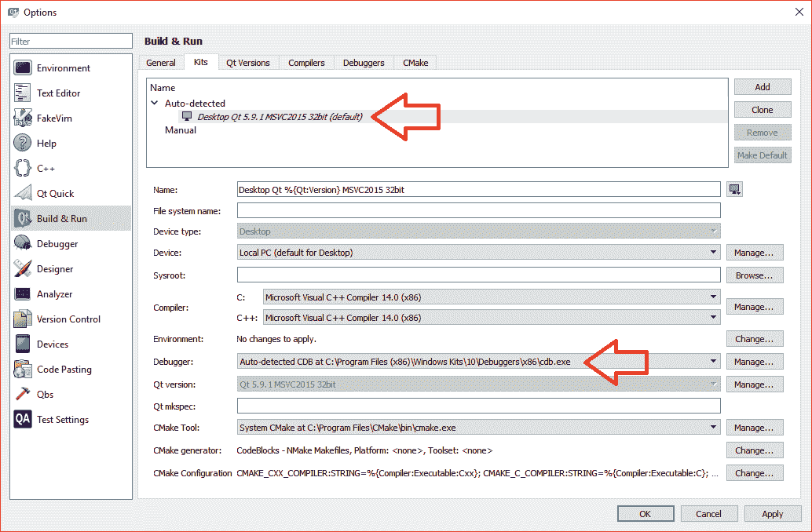Switch to the Compilers tab
812x532 pixels.
coord(306,63)
